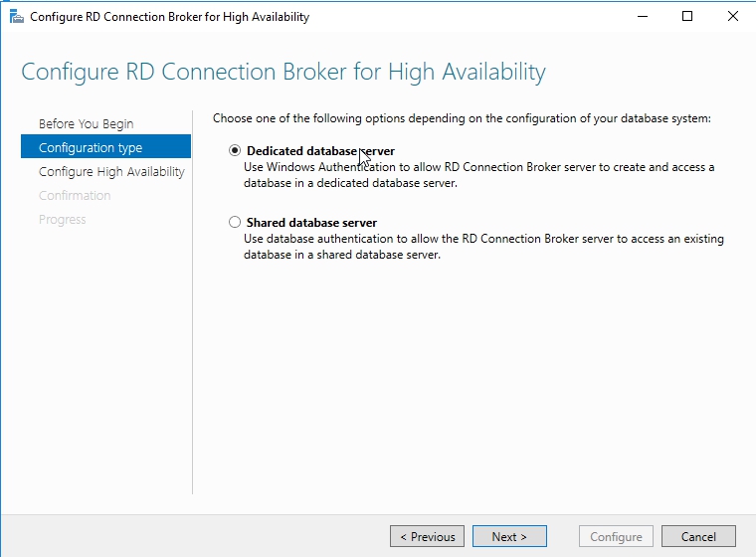Viewport: 756px width, 557px height.
Task: Click the grayed-out Confirmation step
Action: (x=75, y=195)
